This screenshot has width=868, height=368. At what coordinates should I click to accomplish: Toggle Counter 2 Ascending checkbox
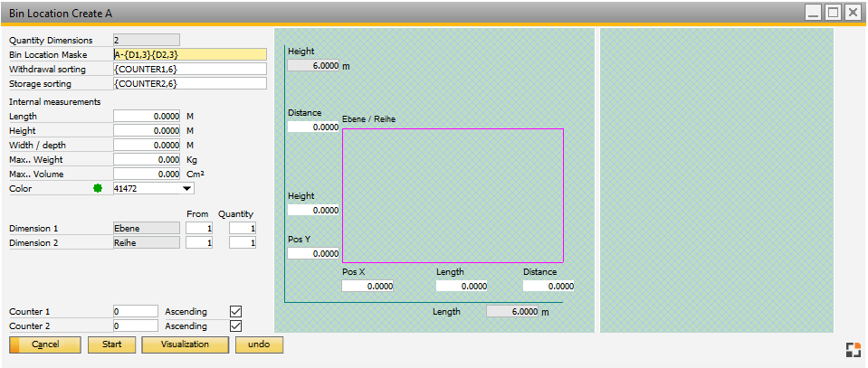coord(236,326)
